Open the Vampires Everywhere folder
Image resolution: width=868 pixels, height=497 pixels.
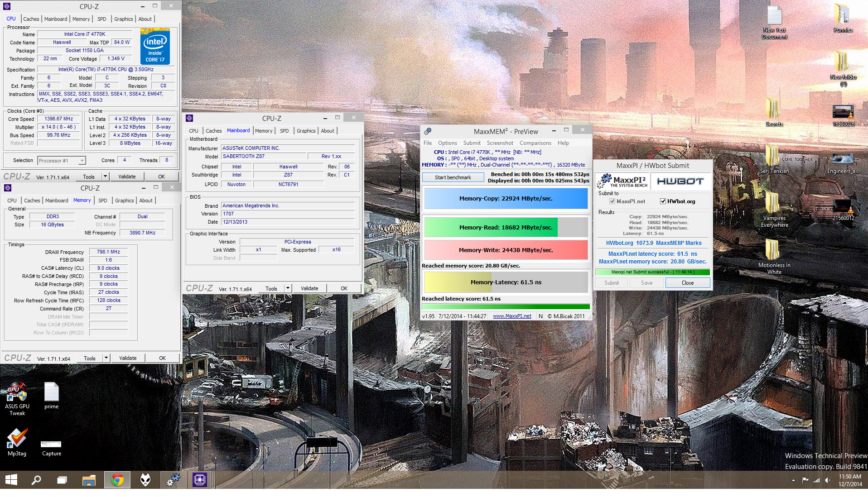[x=774, y=209]
